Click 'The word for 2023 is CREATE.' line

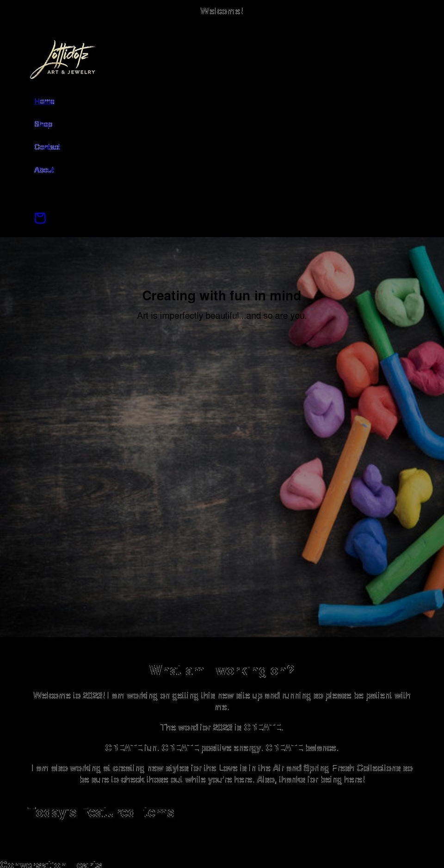click(222, 727)
